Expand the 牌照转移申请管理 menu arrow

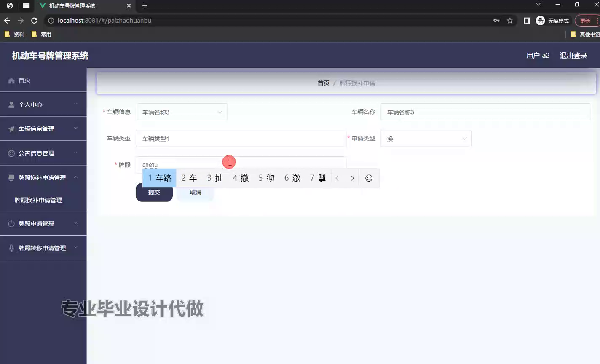pos(76,247)
